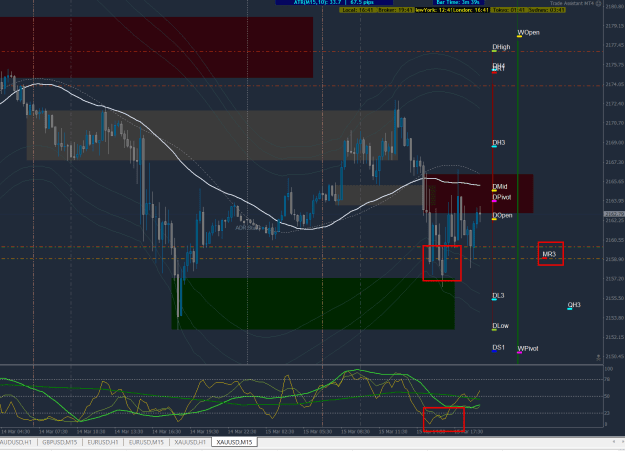Click the 14 Mar 16:30 time axis label

point(166,432)
